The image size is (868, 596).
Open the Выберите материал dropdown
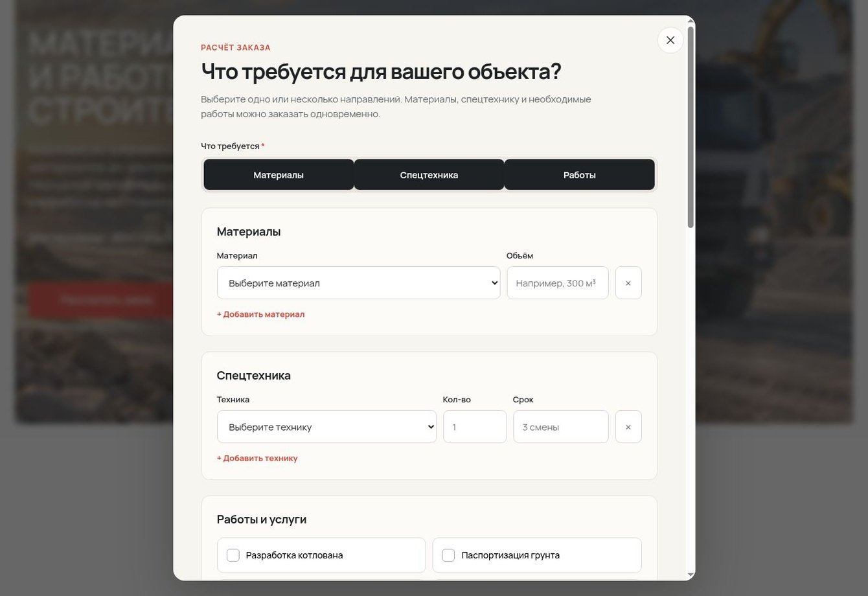[358, 283]
